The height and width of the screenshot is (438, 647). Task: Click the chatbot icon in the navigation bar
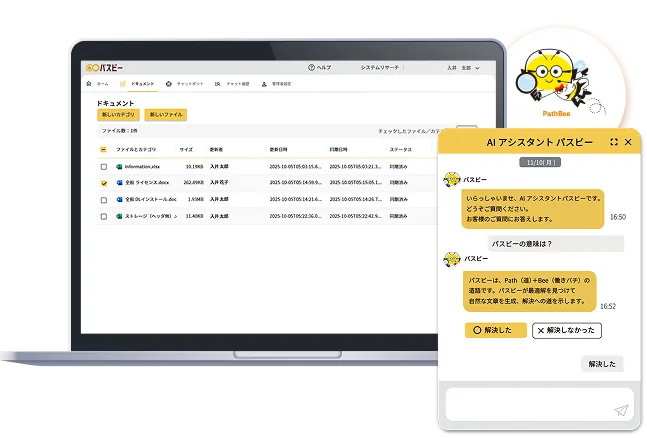pyautogui.click(x=168, y=84)
